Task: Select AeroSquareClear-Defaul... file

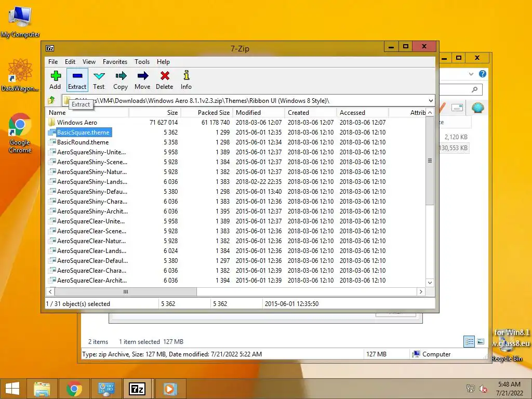Action: tap(92, 261)
